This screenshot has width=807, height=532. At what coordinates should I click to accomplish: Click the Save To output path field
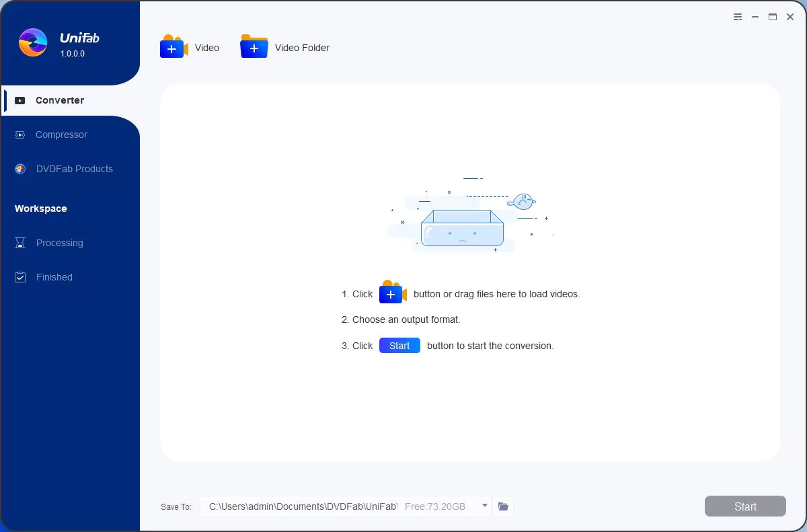click(303, 506)
